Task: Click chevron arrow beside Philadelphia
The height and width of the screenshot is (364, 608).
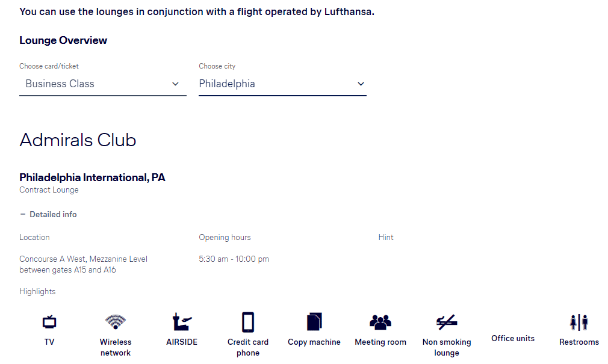Action: [361, 84]
